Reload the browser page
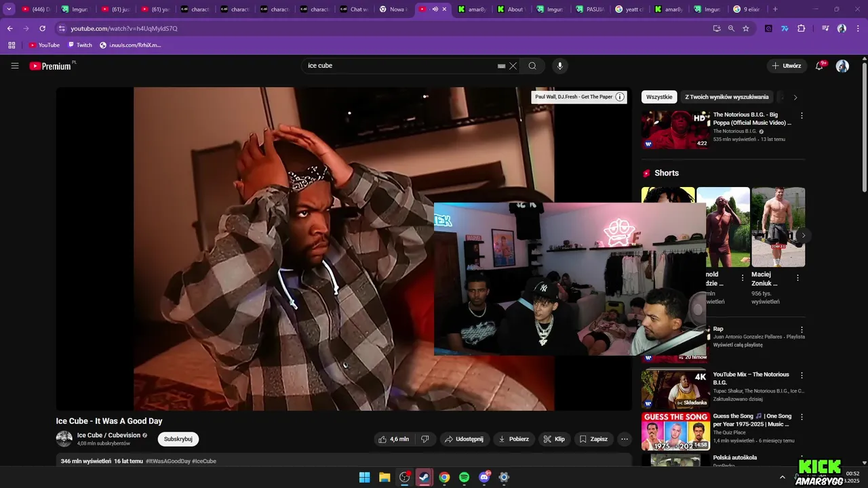The image size is (868, 488). 42,28
